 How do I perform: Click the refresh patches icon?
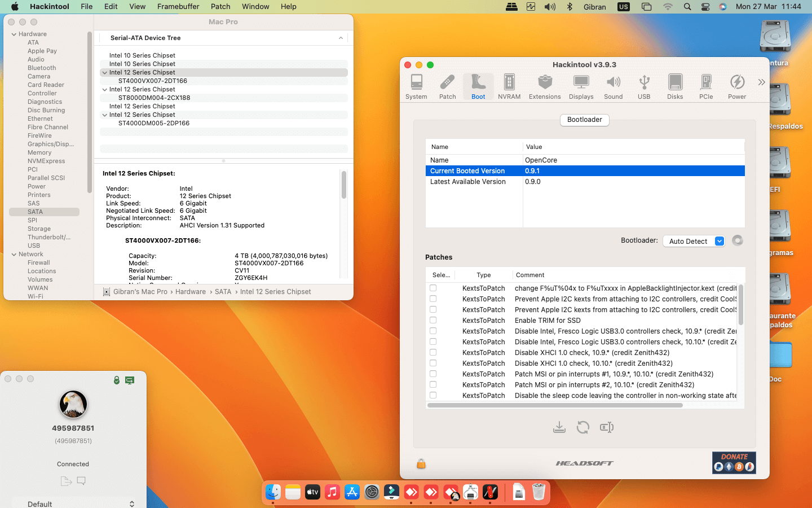point(582,427)
